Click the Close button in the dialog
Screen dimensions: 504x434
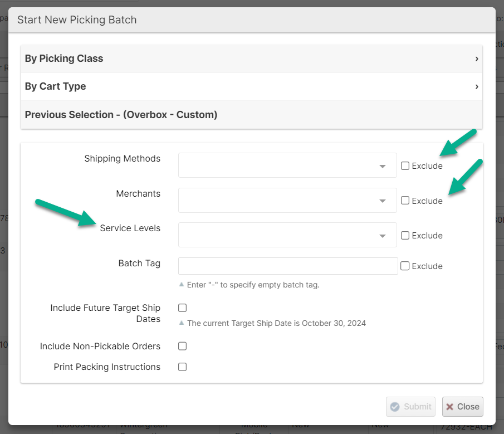coord(462,407)
